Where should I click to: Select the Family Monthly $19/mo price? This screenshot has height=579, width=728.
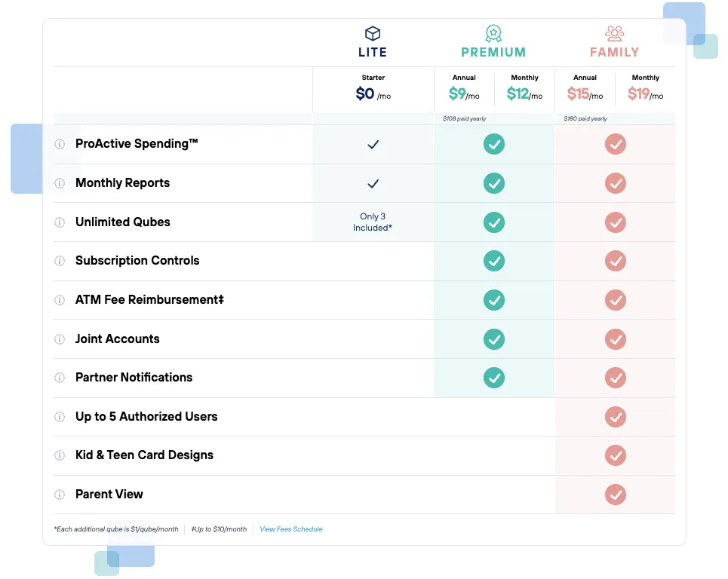pyautogui.click(x=645, y=94)
